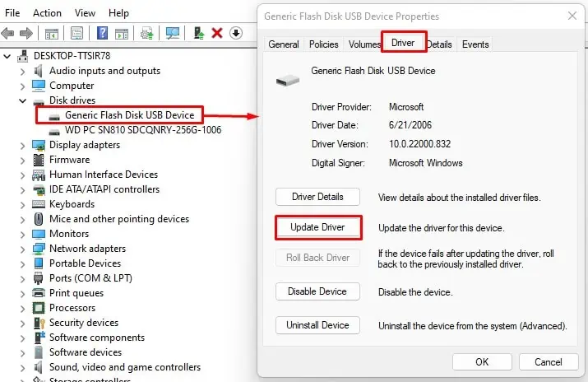This screenshot has width=588, height=382.
Task: Select WD PC SN810 SDCQNRY-256G-1006 drive
Action: point(143,130)
